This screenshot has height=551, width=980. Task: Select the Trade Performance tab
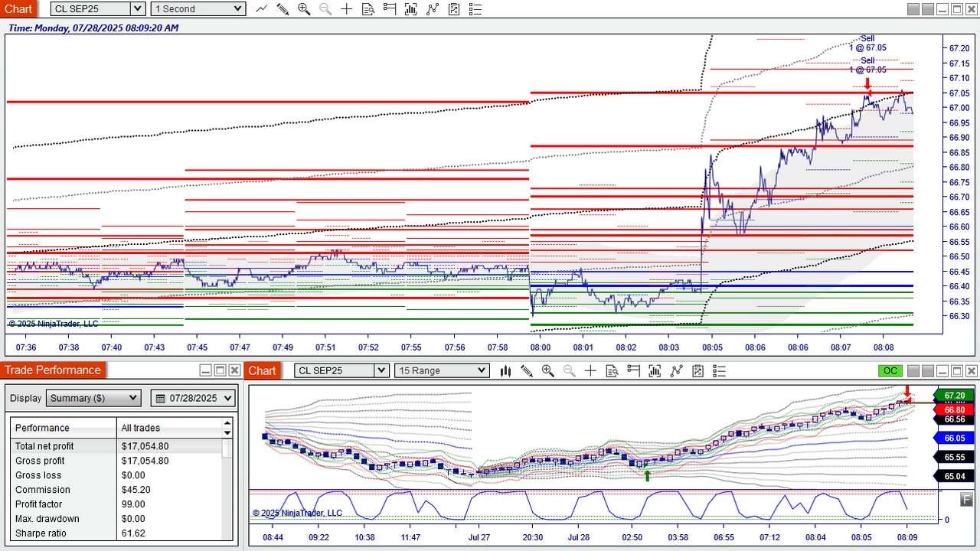pos(54,370)
